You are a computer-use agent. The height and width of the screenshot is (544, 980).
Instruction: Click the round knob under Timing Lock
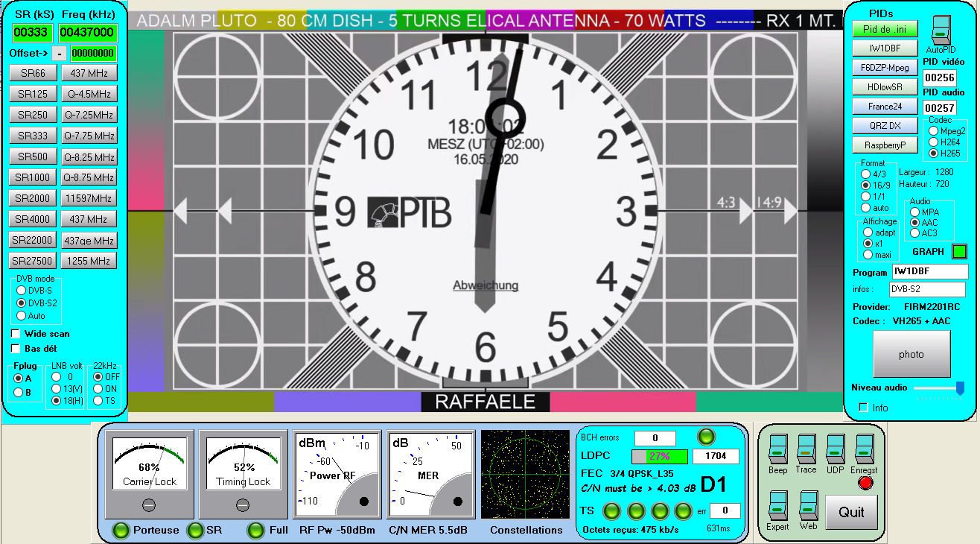(x=243, y=505)
